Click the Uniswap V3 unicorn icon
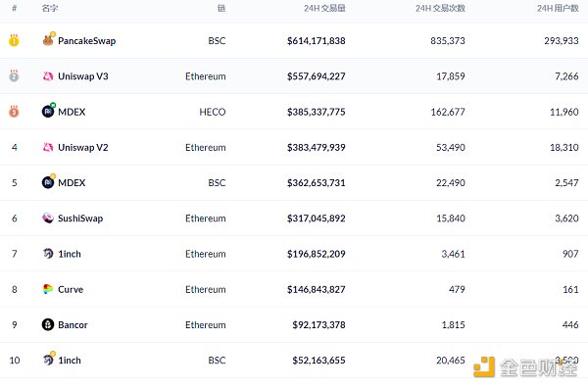The height and width of the screenshot is (388, 588). click(48, 76)
